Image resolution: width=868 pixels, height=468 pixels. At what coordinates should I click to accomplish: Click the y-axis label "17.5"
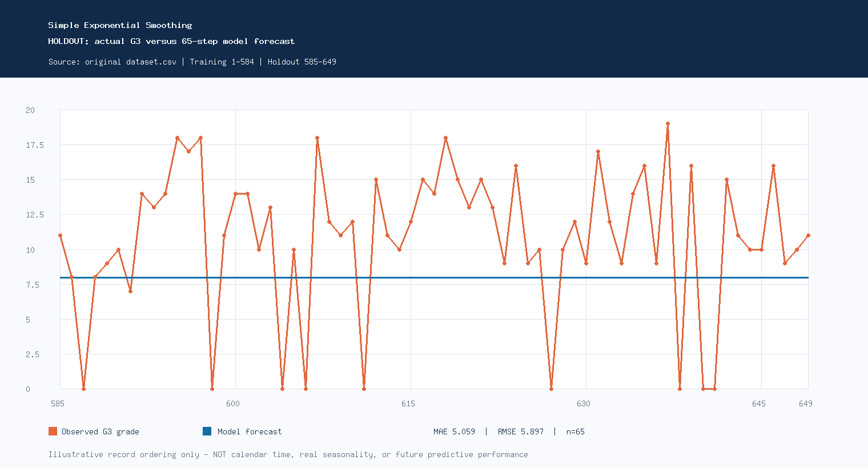(35, 145)
